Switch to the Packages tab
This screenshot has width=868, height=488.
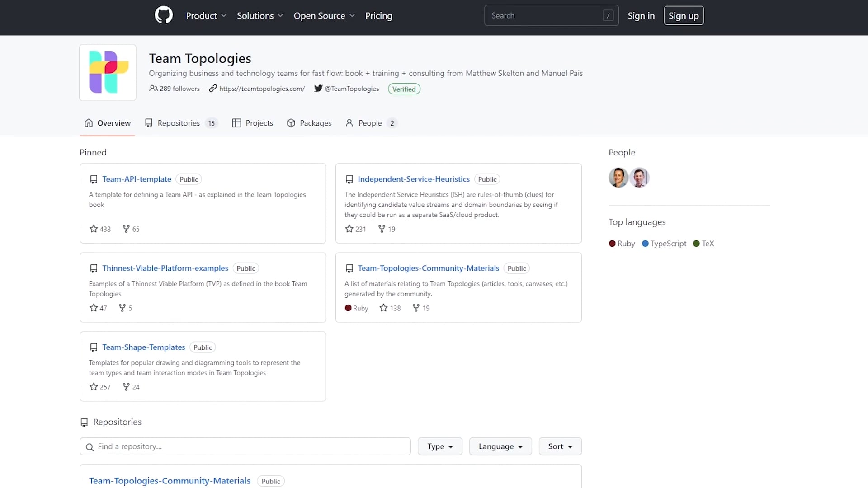pyautogui.click(x=309, y=123)
